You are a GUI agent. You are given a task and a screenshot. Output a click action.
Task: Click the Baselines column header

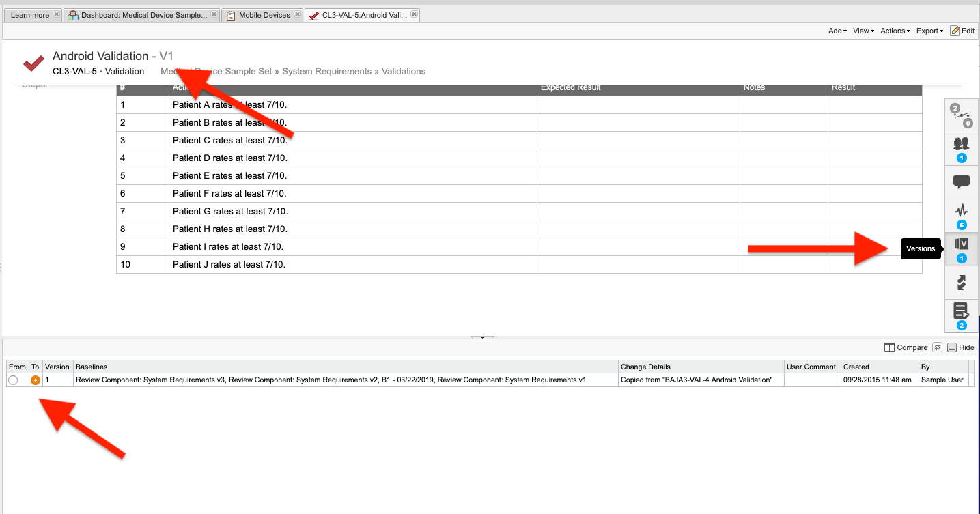(346, 367)
